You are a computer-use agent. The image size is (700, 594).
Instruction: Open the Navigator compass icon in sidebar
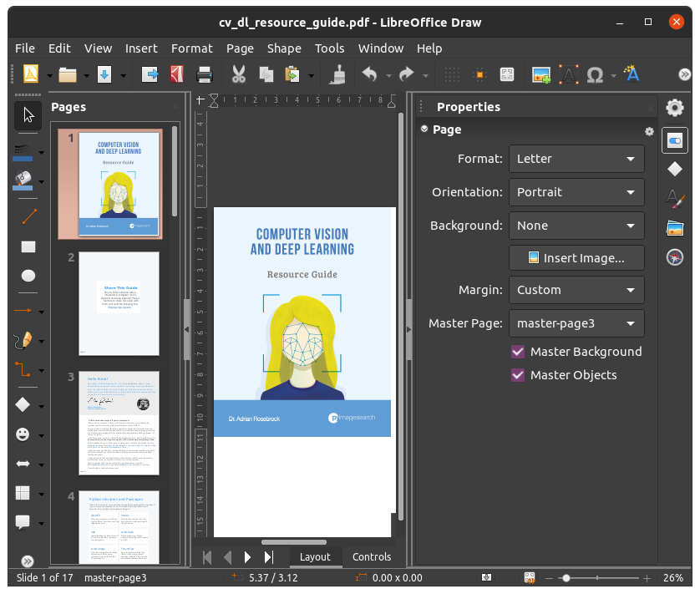point(675,257)
